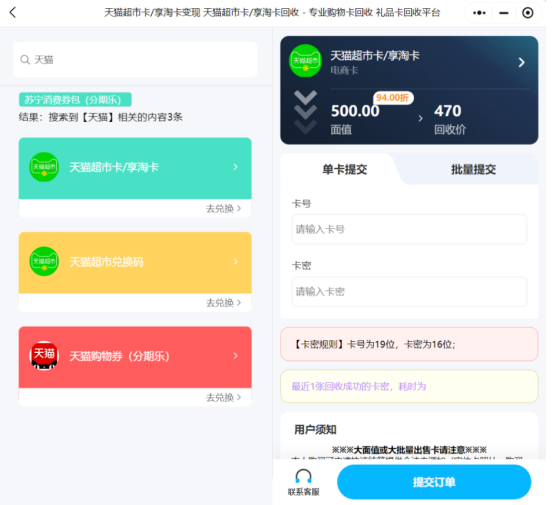Click the target-circle close icon in the title bar
554x505 pixels.
click(528, 13)
